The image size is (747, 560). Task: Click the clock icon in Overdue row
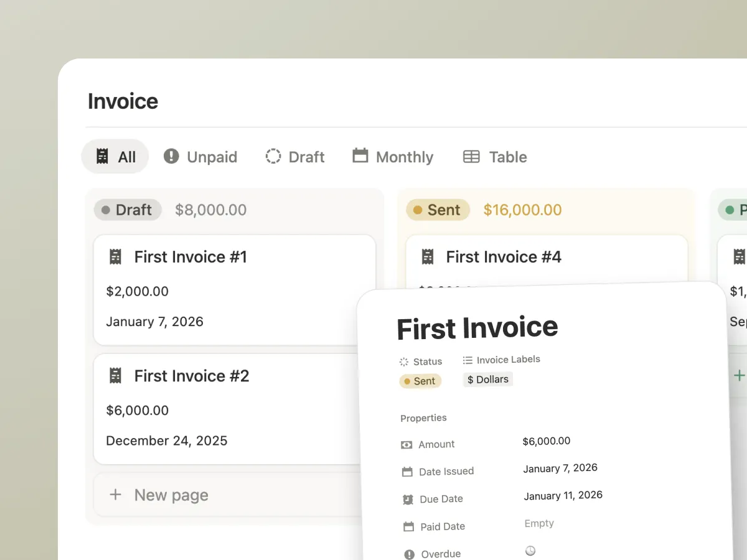pyautogui.click(x=530, y=551)
